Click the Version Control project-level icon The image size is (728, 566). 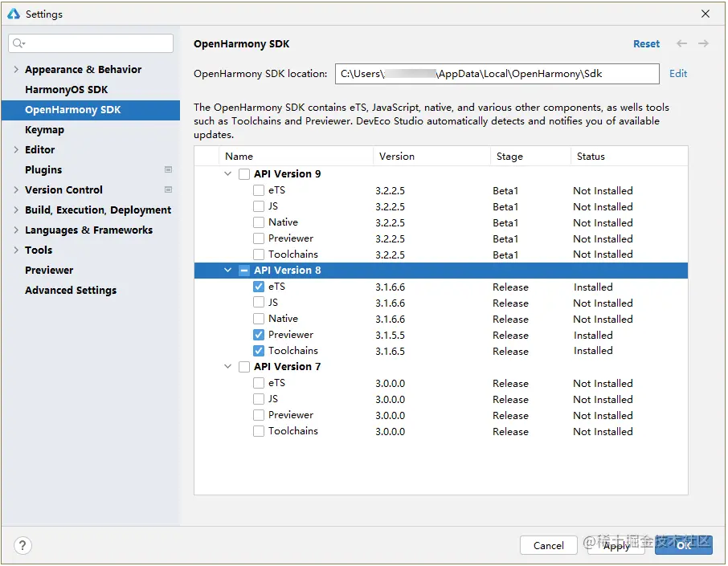coord(169,189)
